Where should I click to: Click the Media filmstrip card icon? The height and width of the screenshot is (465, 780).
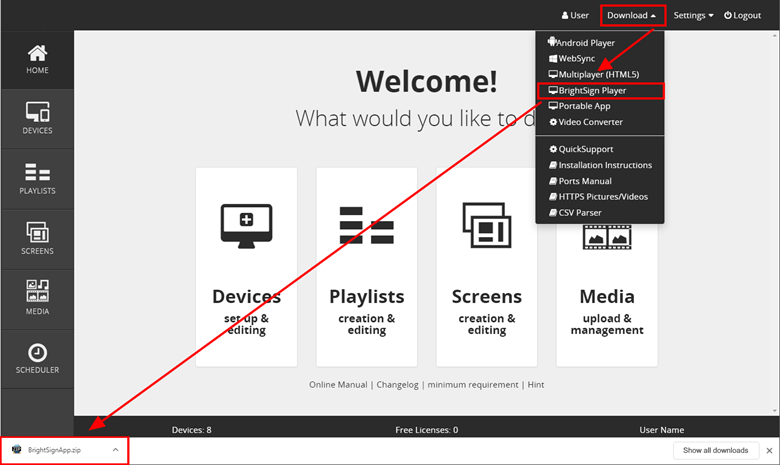[607, 237]
